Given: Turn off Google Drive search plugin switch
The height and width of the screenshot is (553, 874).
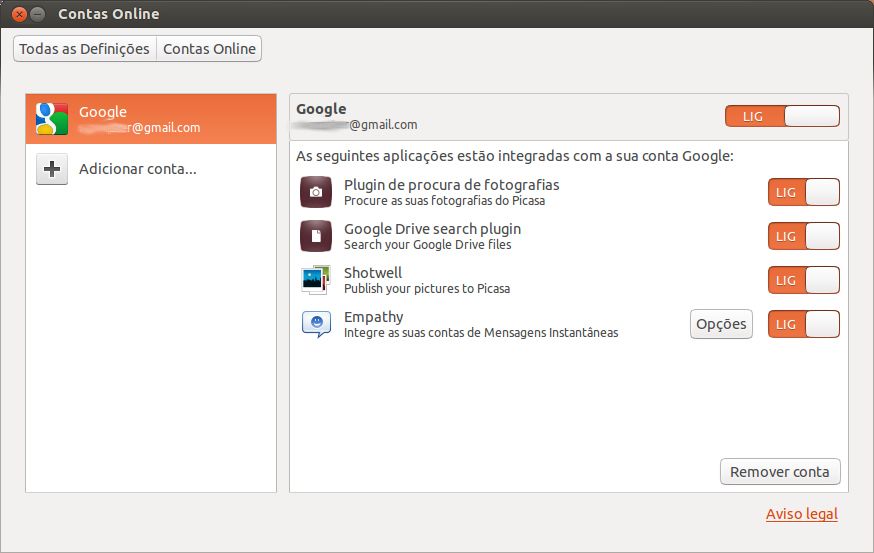Looking at the screenshot, I should pos(803,236).
